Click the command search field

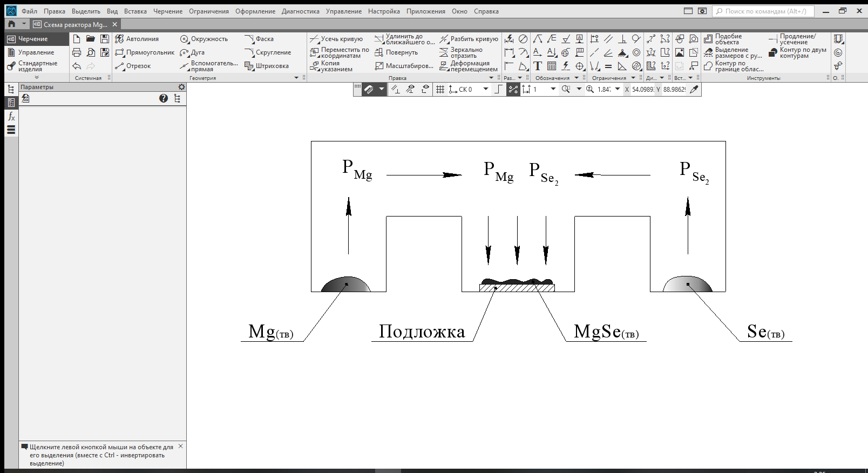click(x=763, y=11)
